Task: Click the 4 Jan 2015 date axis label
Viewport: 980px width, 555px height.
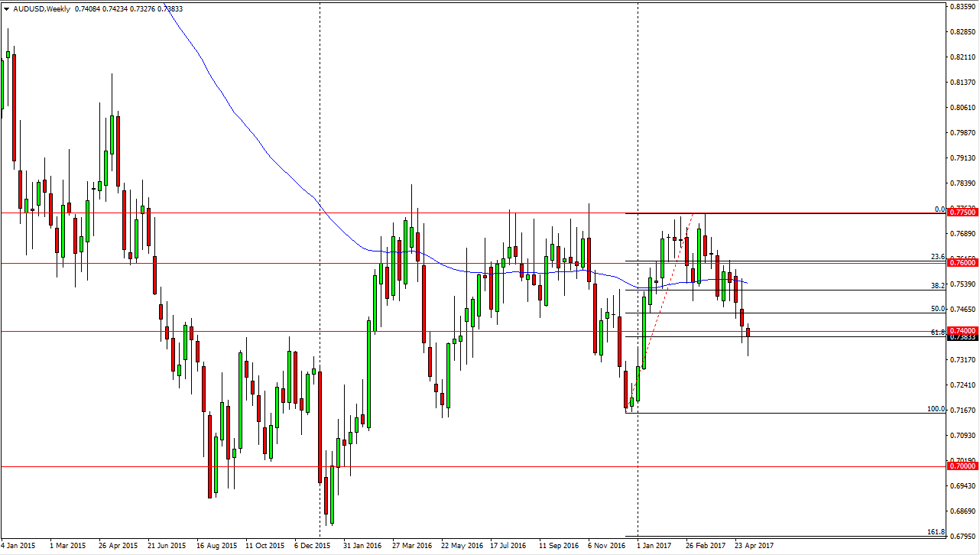Action: point(20,547)
